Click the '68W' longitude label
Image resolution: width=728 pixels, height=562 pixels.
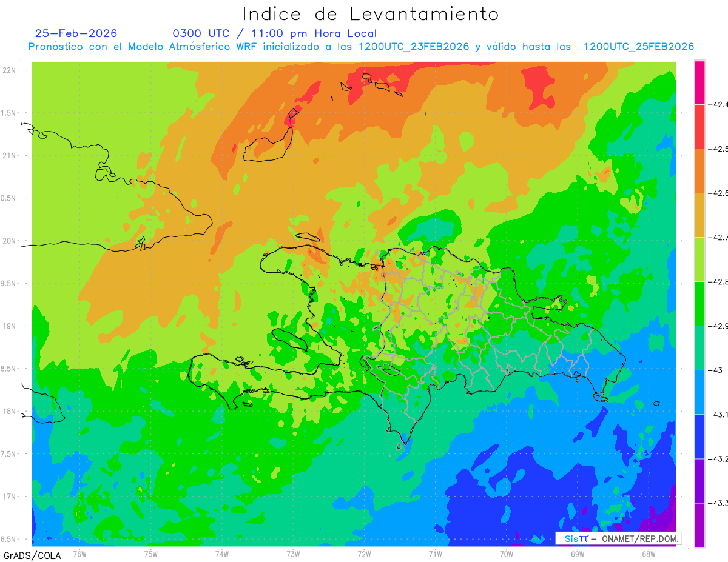648,554
